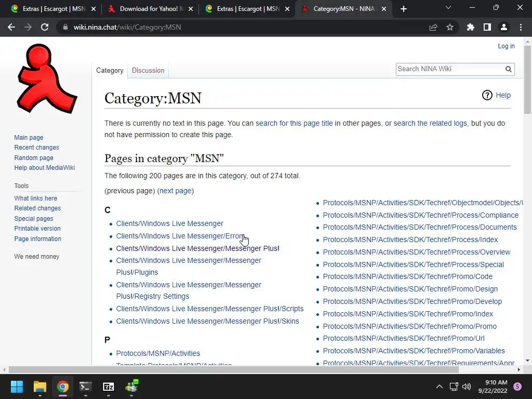Click search the related logs link

pos(430,123)
